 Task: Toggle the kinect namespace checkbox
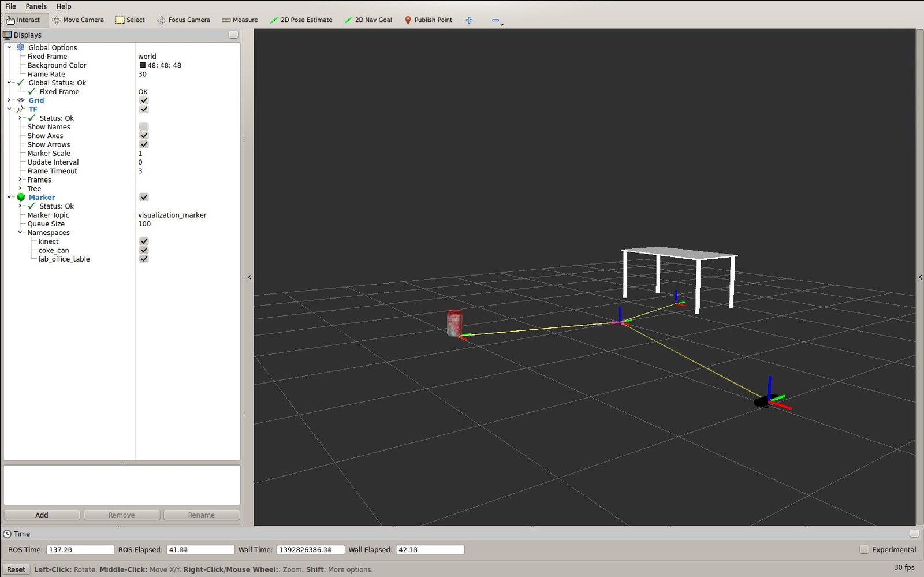144,241
